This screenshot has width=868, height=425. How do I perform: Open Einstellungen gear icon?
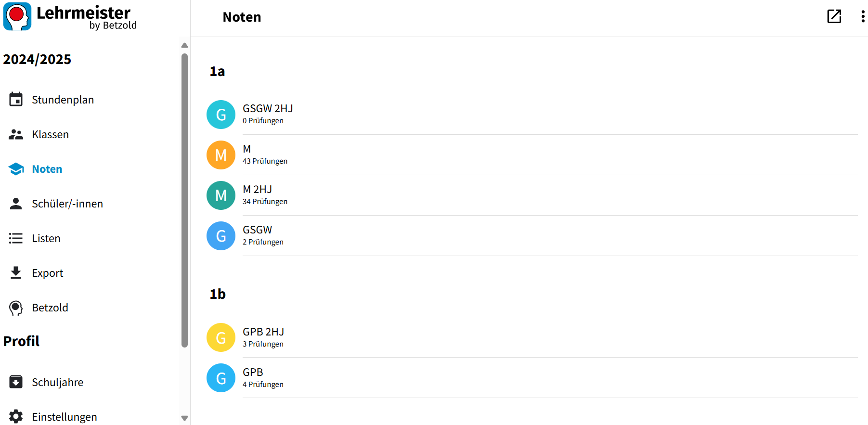click(x=16, y=416)
